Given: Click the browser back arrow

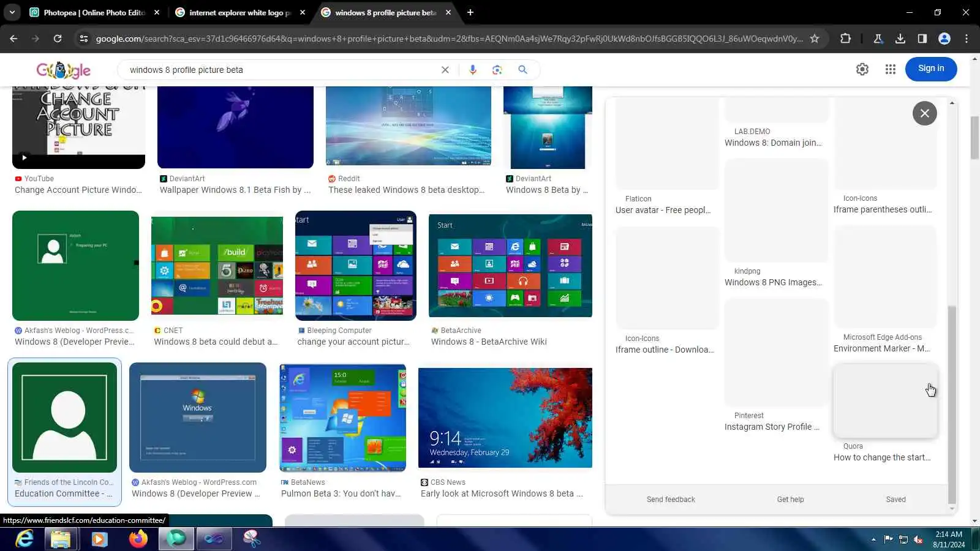Looking at the screenshot, I should coord(13,39).
